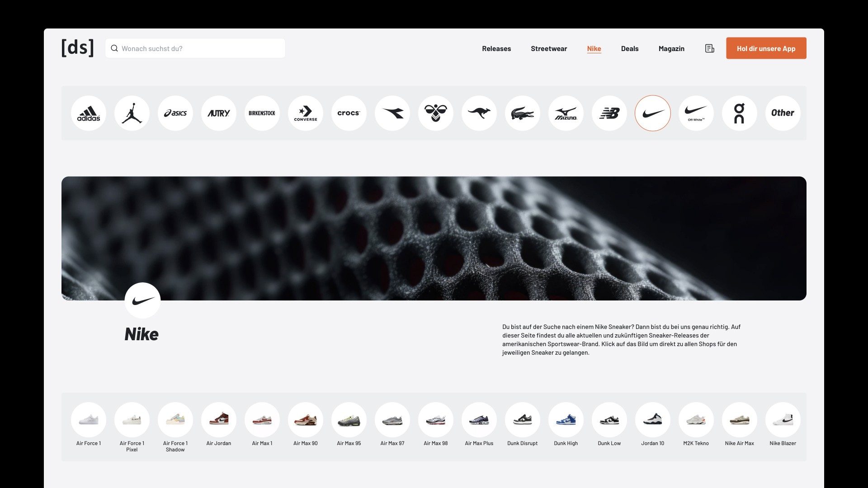Pick the Mizuno brand logo

(566, 113)
